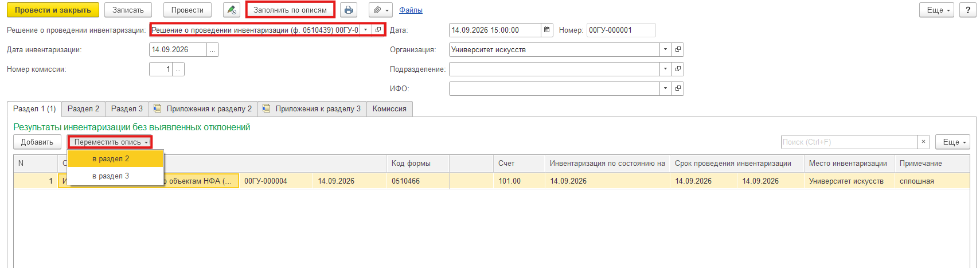Clear the search field with x button
This screenshot has width=980, height=268.
point(923,142)
